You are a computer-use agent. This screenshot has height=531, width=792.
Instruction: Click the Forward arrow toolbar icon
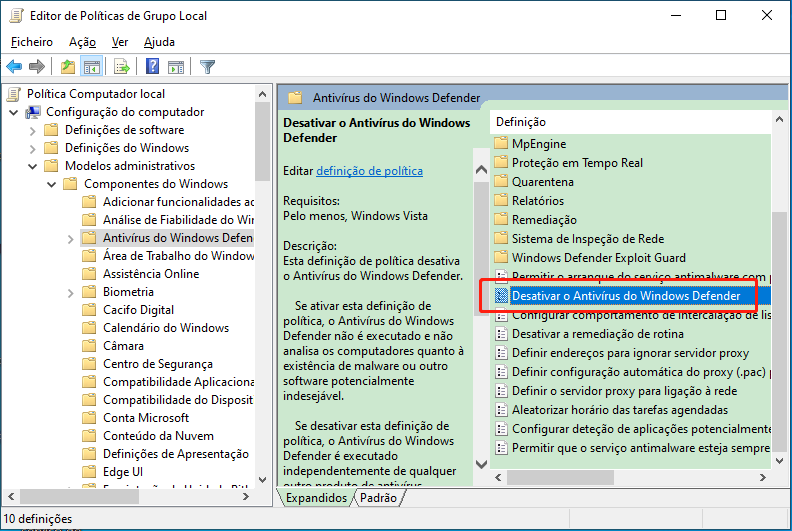pyautogui.click(x=37, y=66)
